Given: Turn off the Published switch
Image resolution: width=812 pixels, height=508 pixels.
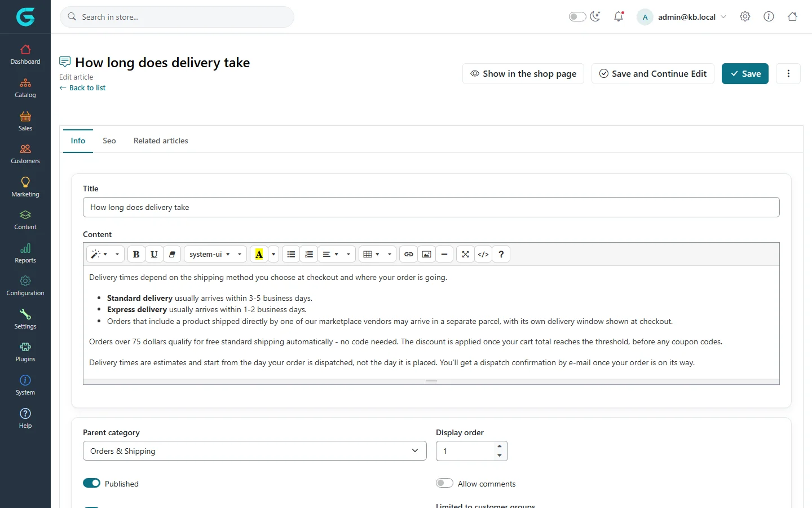Looking at the screenshot, I should pyautogui.click(x=92, y=483).
